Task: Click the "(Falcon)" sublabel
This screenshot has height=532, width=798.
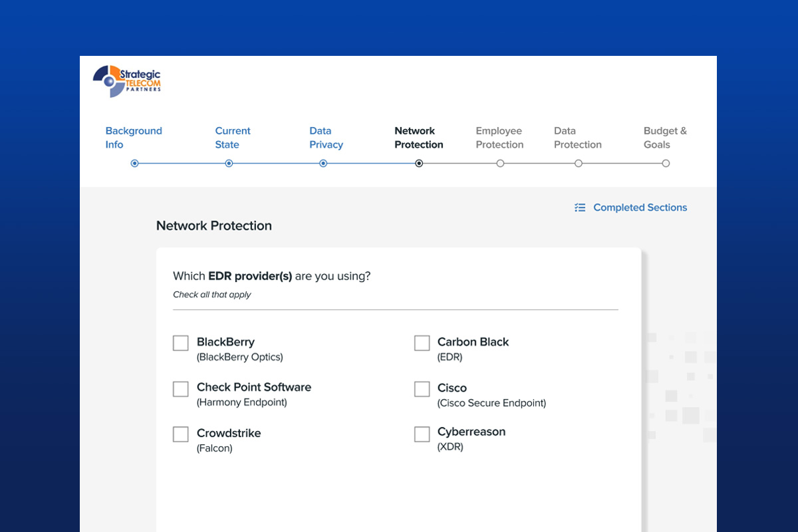Action: [x=214, y=448]
